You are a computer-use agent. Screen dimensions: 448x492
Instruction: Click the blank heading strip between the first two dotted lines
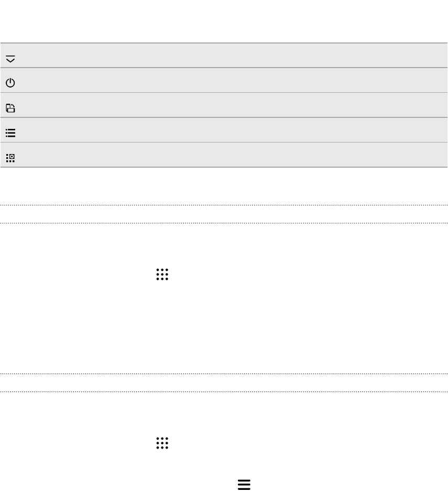point(224,214)
